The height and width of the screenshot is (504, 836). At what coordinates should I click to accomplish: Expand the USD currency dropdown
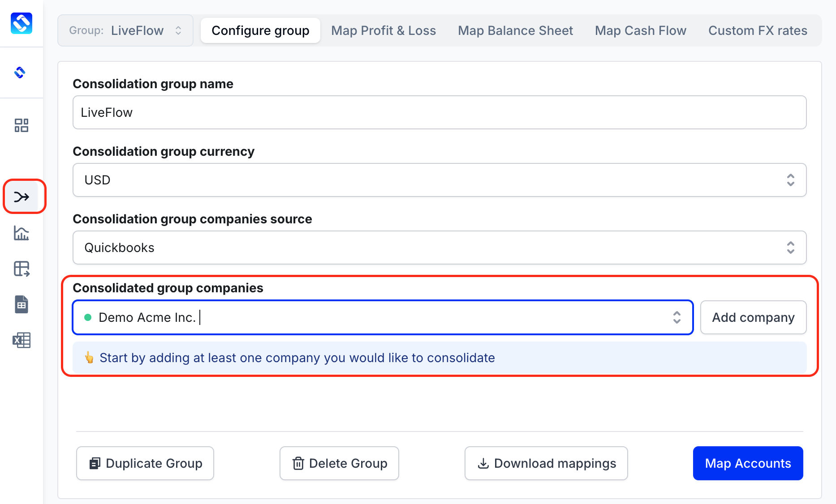point(440,180)
